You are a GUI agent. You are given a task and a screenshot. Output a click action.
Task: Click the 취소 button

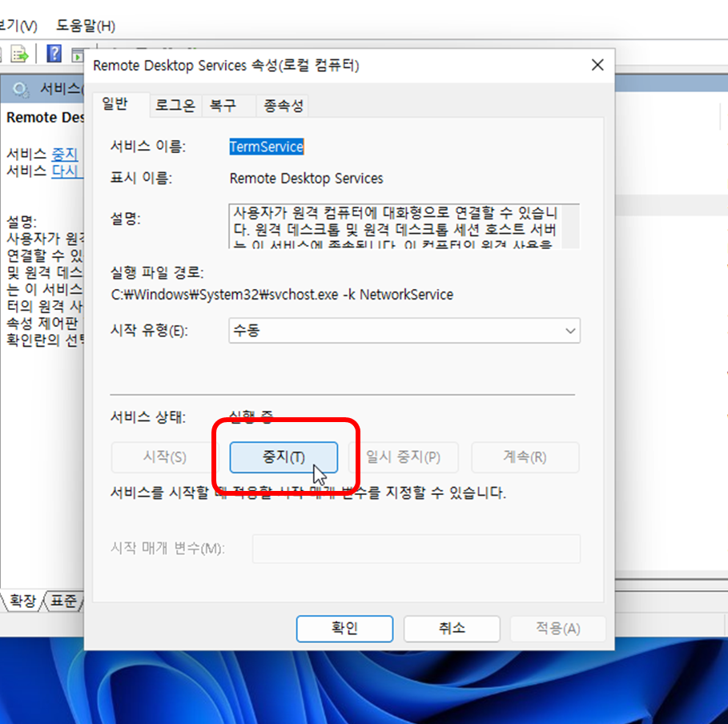pyautogui.click(x=452, y=629)
